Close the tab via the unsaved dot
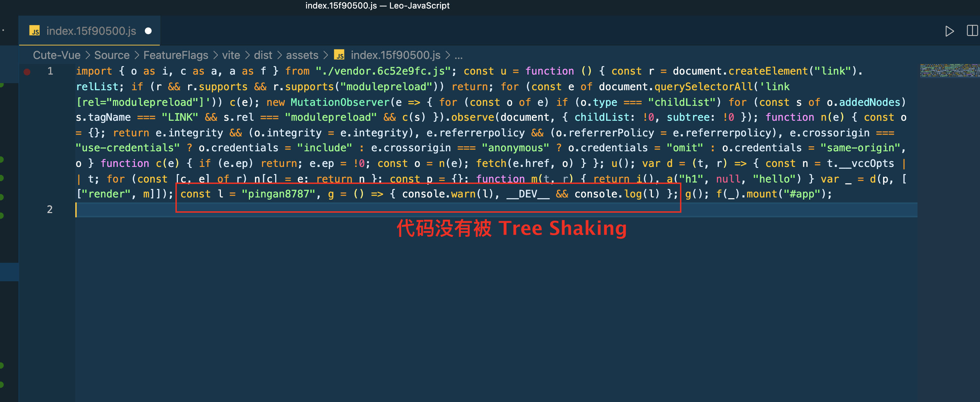 [x=148, y=31]
